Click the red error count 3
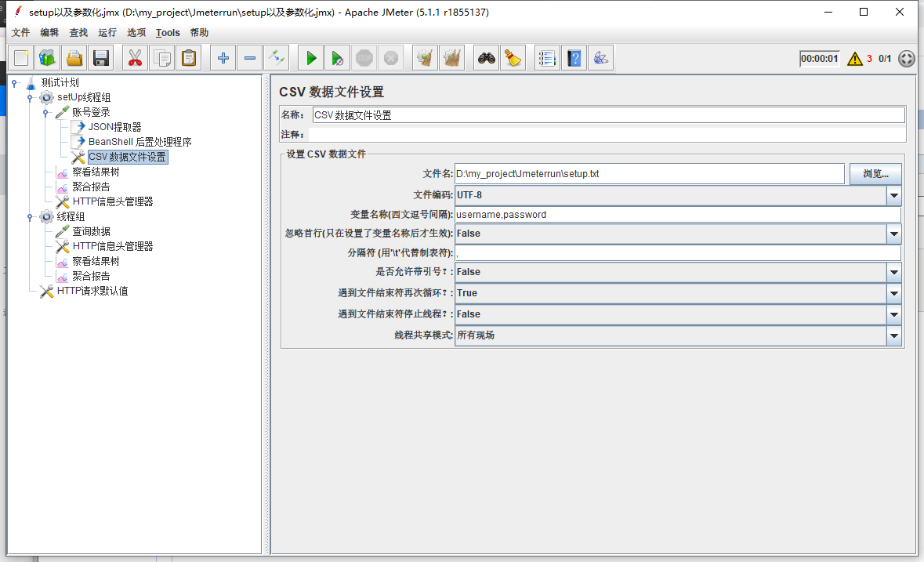Viewport: 924px width, 562px height. tap(869, 58)
